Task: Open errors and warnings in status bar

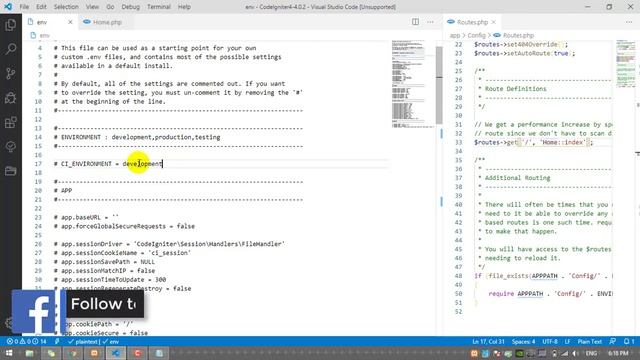Action: 27,341
